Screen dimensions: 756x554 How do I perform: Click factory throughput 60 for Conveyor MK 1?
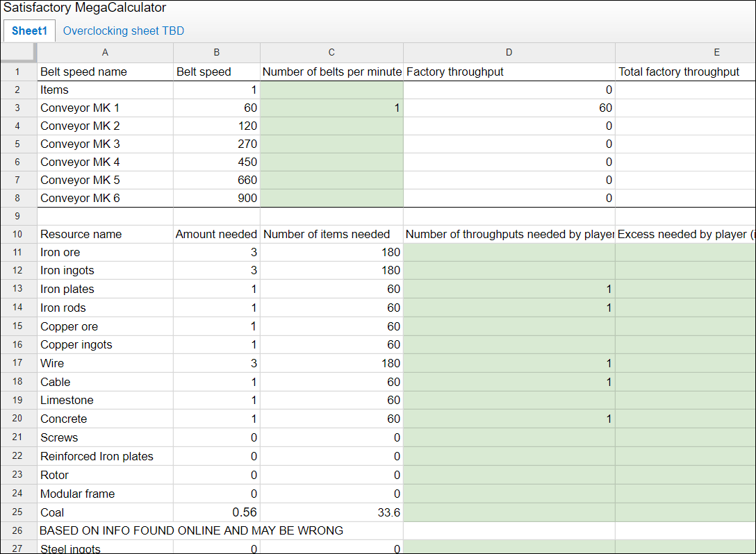509,108
